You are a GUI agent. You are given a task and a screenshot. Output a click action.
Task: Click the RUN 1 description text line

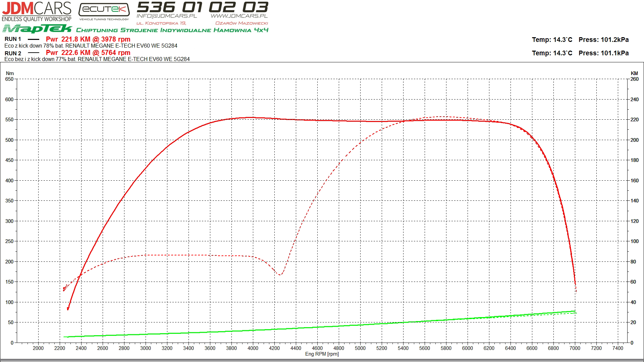pos(91,46)
